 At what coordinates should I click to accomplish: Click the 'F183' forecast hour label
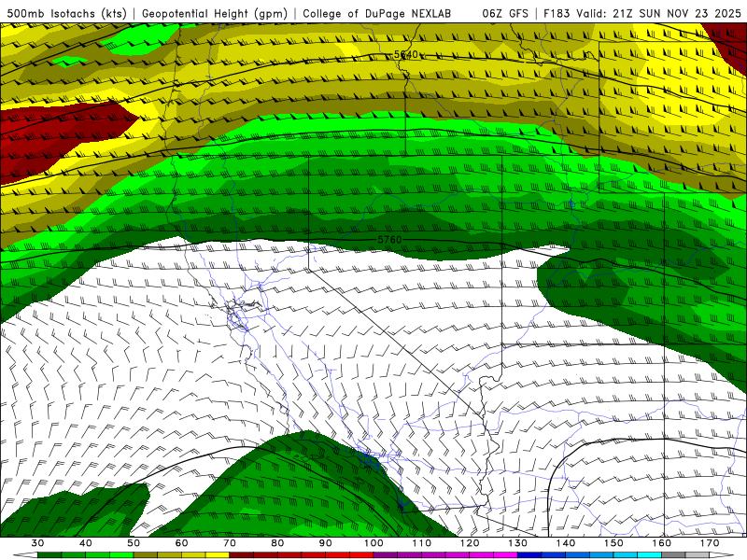[x=557, y=13]
